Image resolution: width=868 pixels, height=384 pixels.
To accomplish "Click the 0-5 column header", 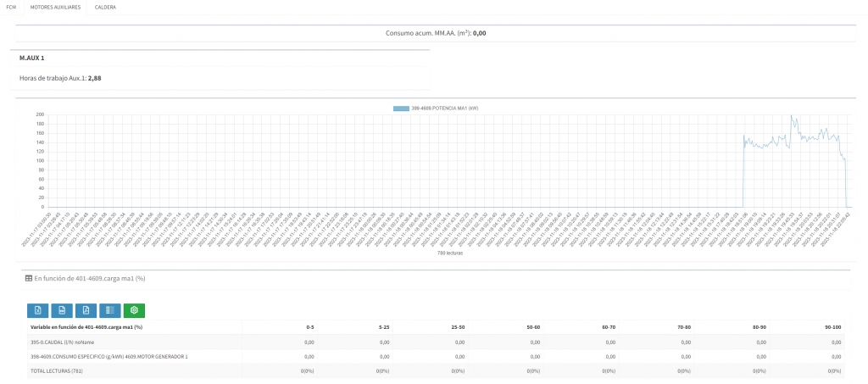I will pos(309,327).
